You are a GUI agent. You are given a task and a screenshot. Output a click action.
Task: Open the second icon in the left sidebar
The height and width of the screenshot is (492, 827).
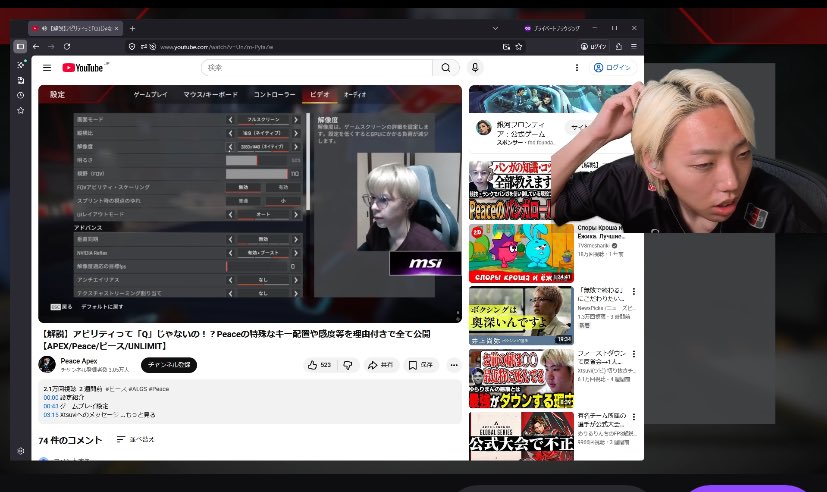21,80
